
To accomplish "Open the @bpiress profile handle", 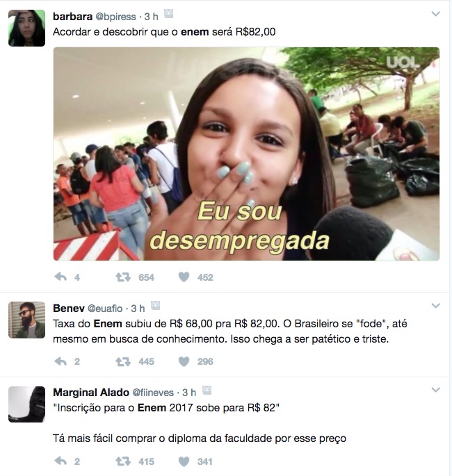I will click(115, 17).
